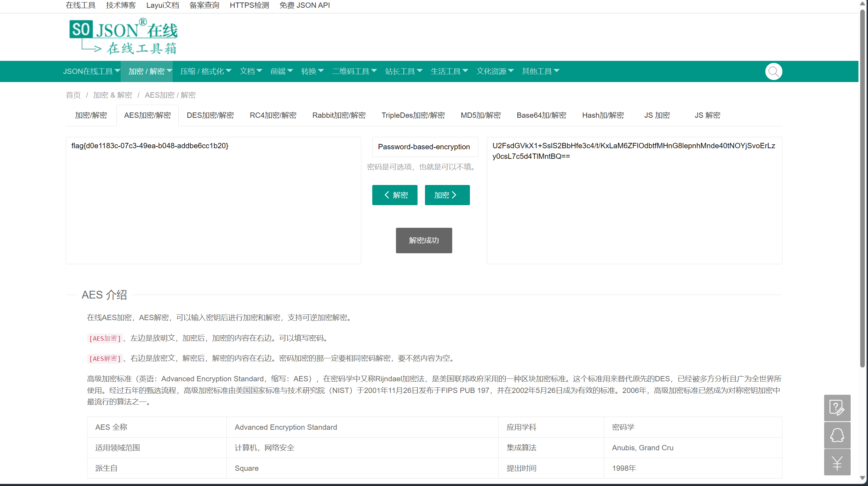The width and height of the screenshot is (868, 486).
Task: Open the 技术博客 top link
Action: [121, 5]
